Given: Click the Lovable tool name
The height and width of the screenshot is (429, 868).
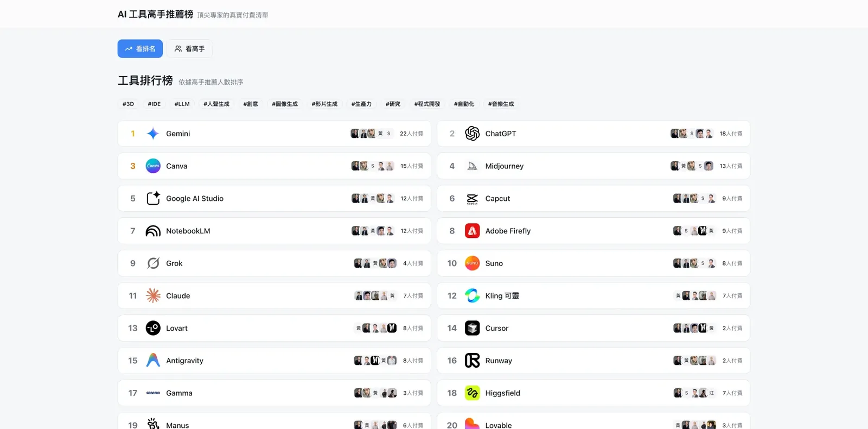Looking at the screenshot, I should (x=499, y=425).
